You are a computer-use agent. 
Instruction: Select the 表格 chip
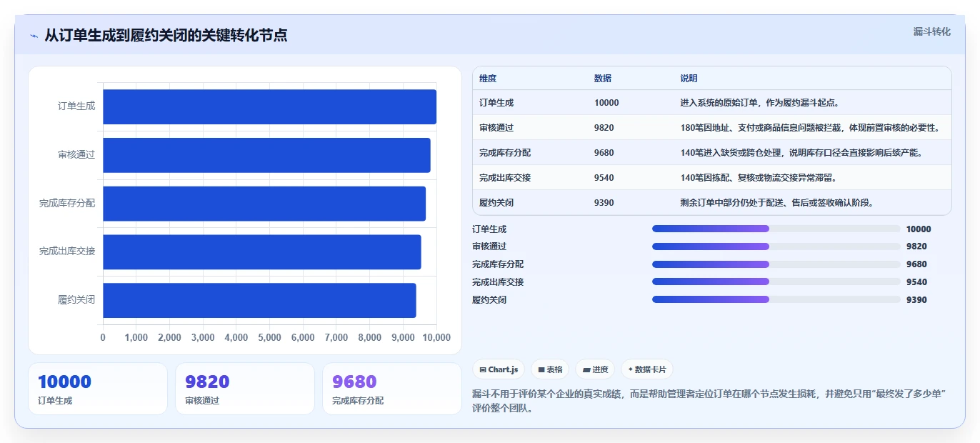pyautogui.click(x=550, y=369)
